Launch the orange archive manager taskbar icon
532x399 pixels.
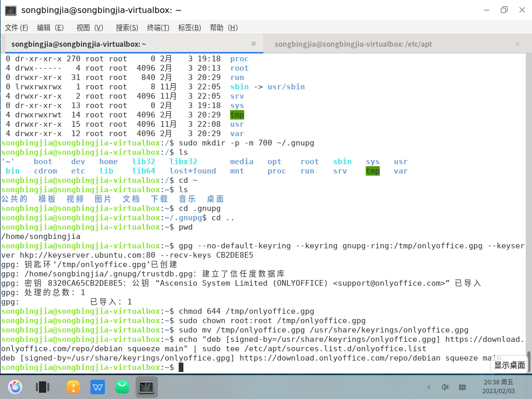point(73,387)
